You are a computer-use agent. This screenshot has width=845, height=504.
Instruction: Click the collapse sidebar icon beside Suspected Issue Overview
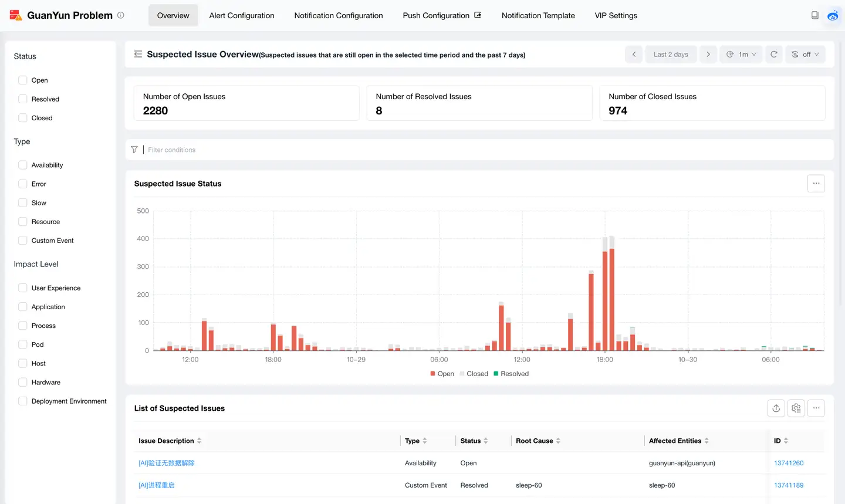click(138, 55)
